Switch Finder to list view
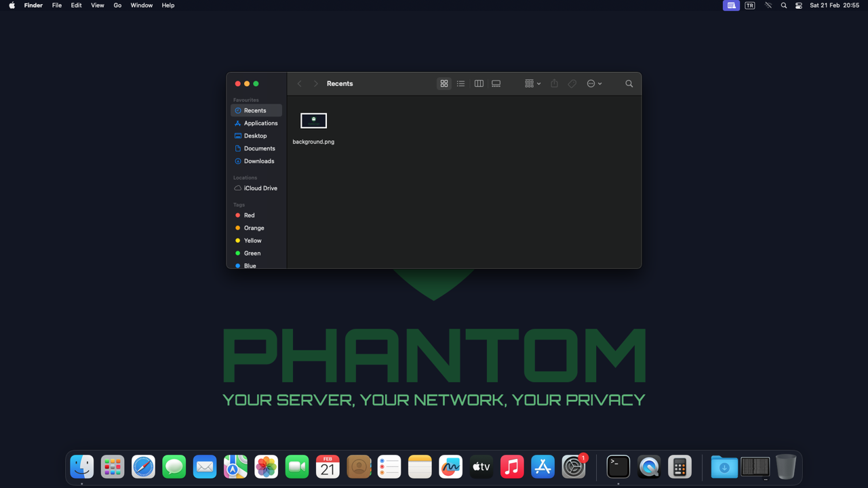 460,84
